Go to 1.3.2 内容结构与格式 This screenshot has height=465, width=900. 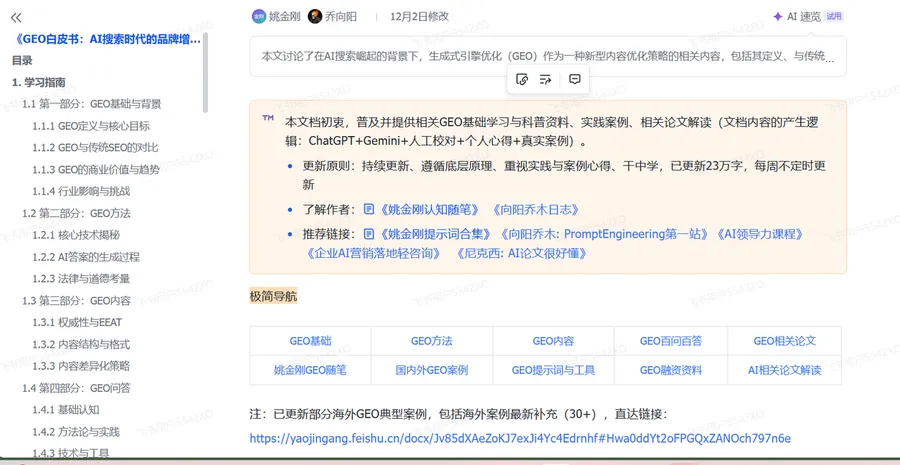(x=81, y=344)
